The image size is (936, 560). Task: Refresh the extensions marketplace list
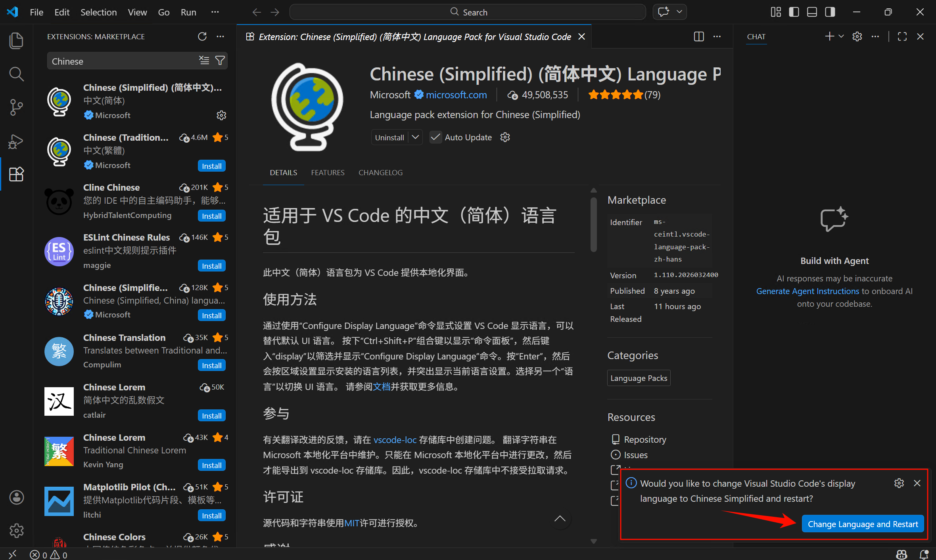pos(202,36)
